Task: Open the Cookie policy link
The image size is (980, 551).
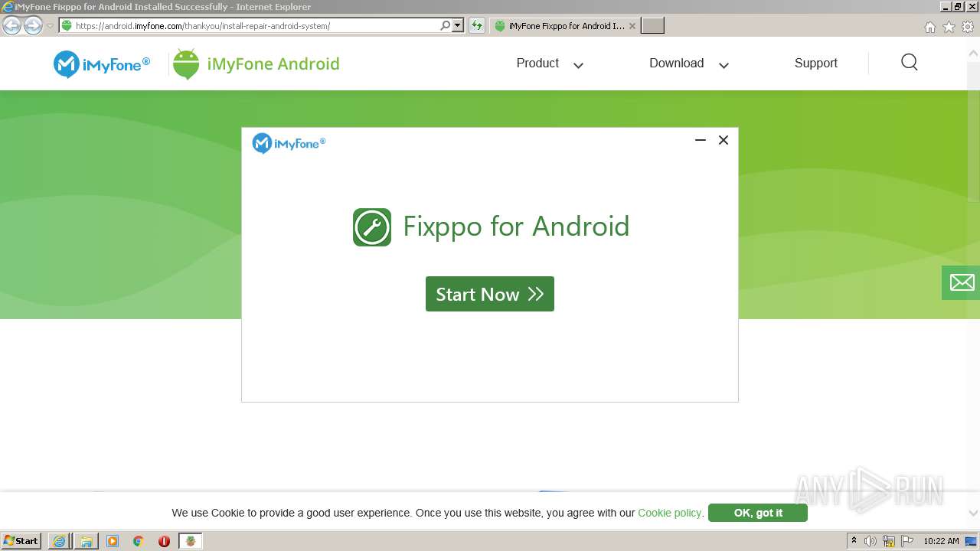Action: pos(670,513)
